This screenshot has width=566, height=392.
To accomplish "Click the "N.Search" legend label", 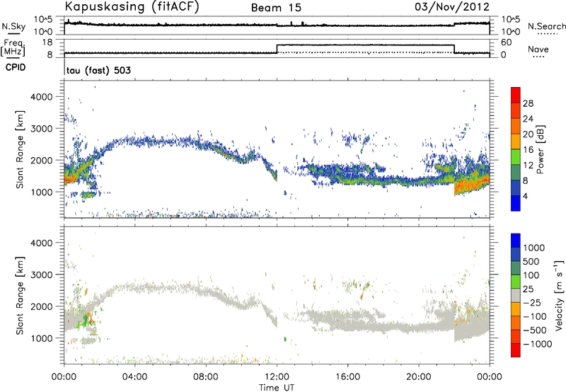I will (546, 26).
